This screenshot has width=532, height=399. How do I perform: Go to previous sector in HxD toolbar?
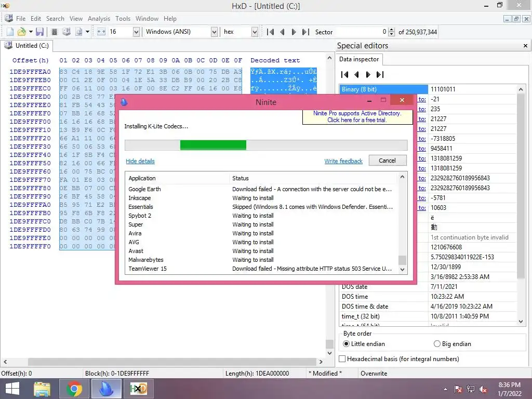click(x=282, y=32)
